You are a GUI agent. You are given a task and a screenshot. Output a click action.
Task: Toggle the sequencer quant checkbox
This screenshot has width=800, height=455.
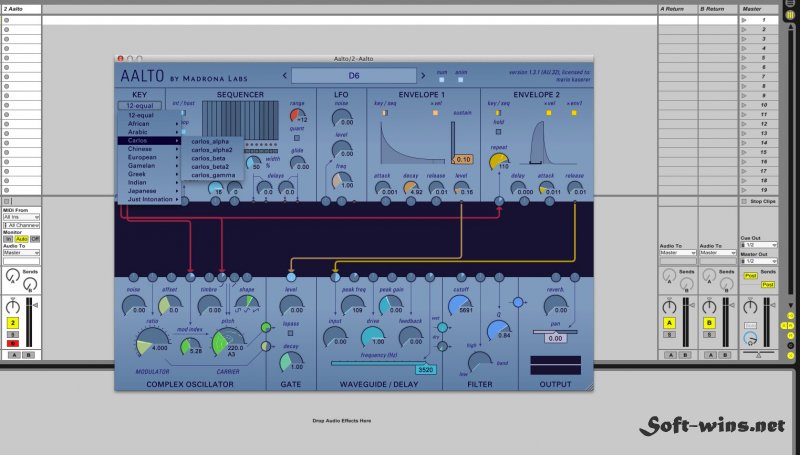point(297,138)
